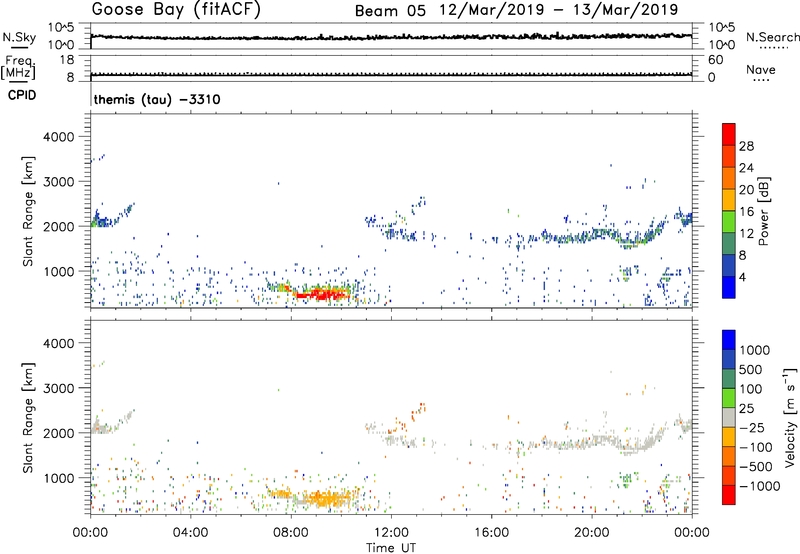Image resolution: width=800 pixels, height=554 pixels.
Task: Click the "4" tick on power colorbar
Action: coord(742,277)
